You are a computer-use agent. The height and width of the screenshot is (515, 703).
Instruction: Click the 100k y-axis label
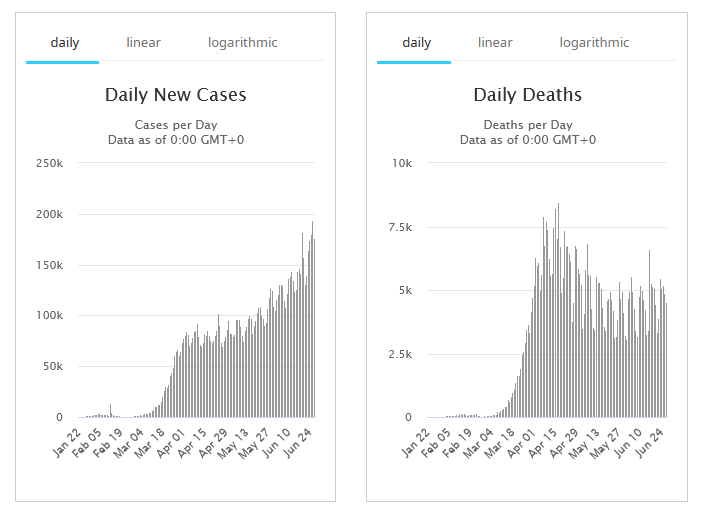tap(48, 316)
